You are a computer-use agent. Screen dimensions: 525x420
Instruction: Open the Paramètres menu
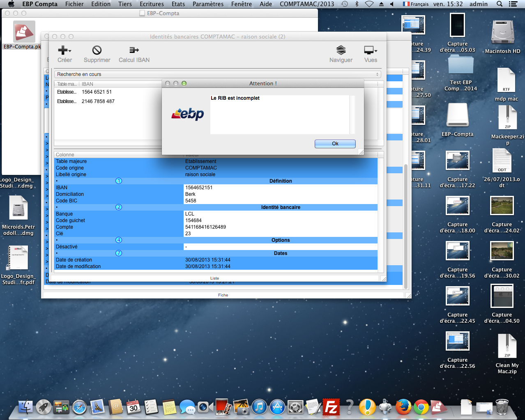click(x=208, y=4)
